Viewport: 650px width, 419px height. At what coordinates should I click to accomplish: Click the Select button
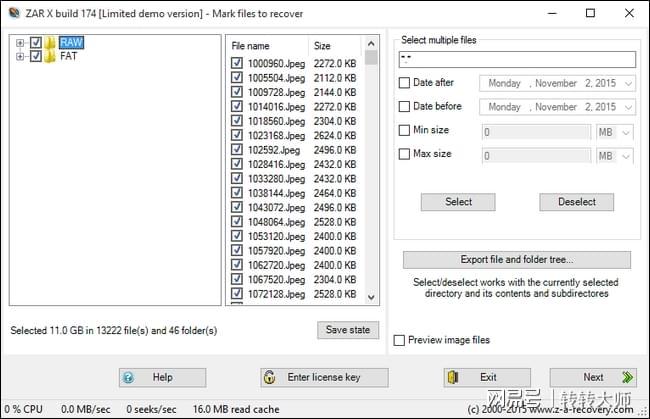pyautogui.click(x=458, y=202)
